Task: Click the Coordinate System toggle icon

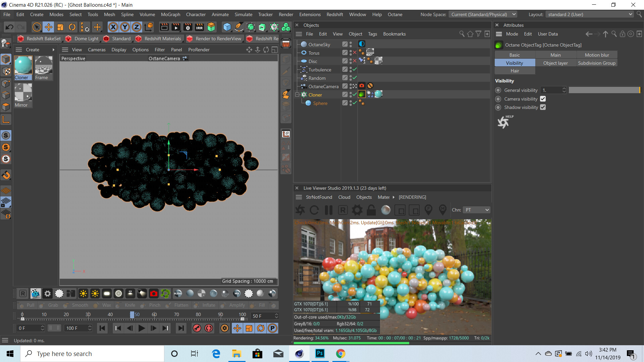Action: (149, 27)
